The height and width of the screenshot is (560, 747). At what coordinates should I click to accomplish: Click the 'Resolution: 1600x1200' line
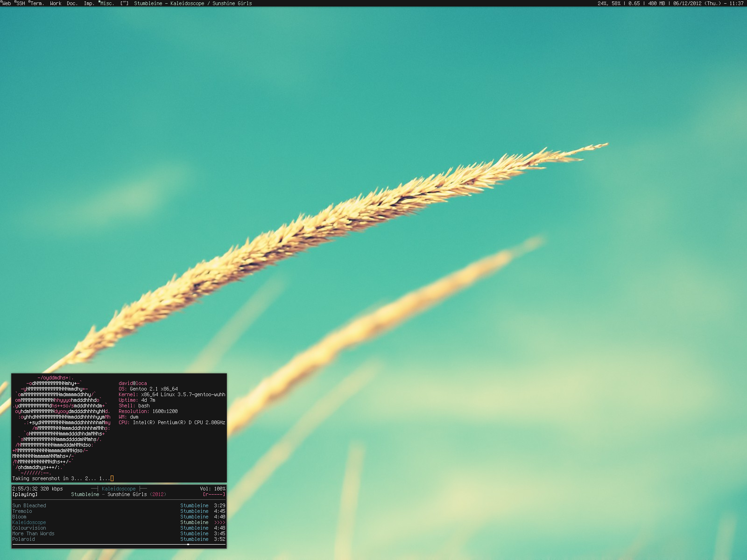coord(148,411)
